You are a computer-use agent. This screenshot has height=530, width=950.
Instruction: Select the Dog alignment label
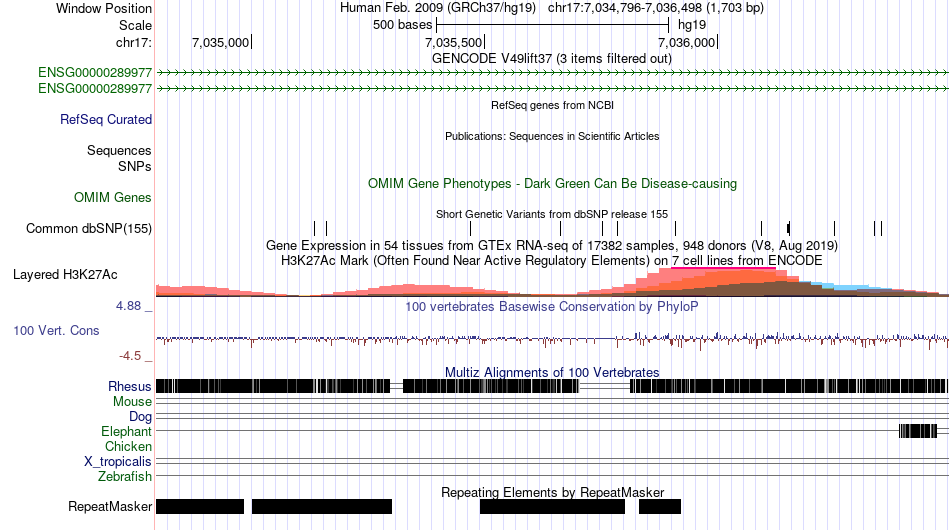pos(140,416)
